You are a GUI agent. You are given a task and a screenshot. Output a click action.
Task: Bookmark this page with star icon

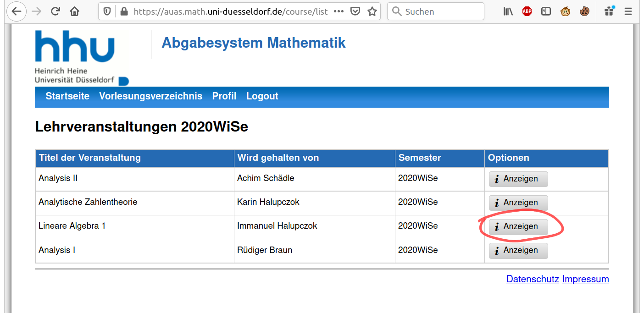pos(372,11)
